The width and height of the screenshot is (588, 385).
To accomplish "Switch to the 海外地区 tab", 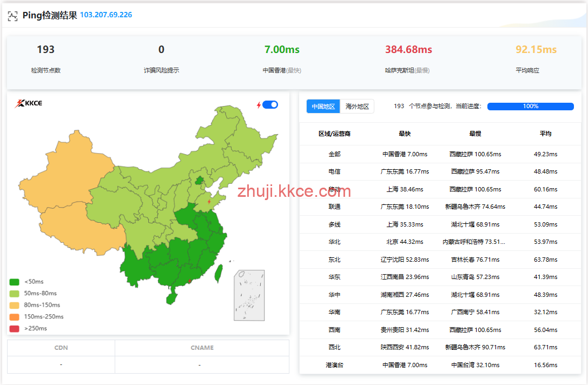I will tap(357, 107).
